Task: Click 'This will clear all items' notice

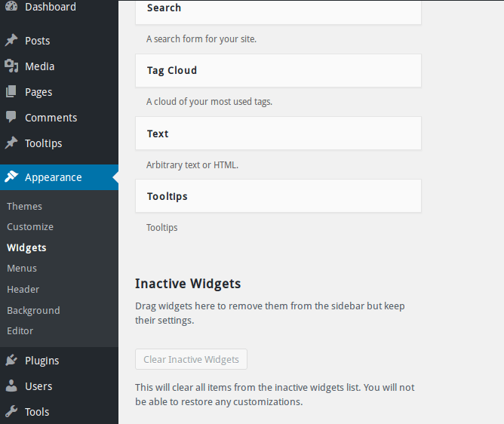Action: click(x=275, y=395)
